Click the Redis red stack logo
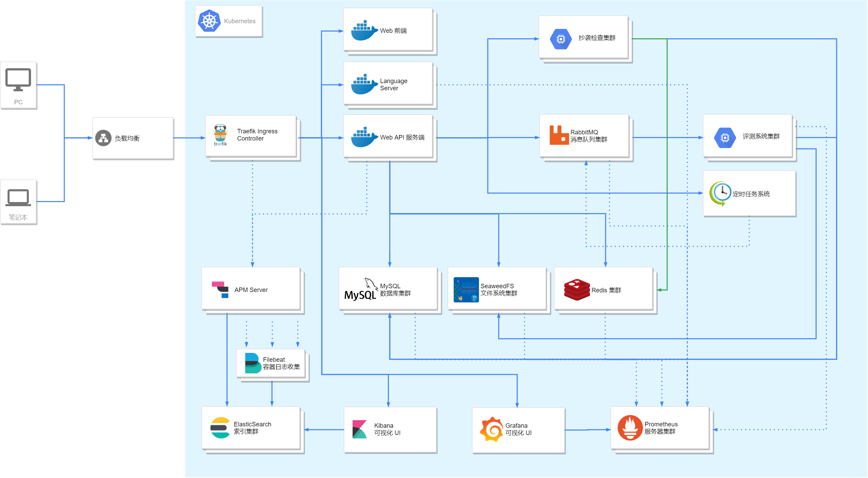 [x=577, y=290]
